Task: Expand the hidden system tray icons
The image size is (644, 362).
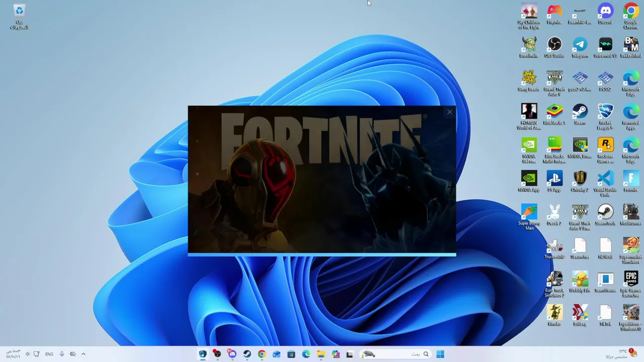Action: click(x=84, y=354)
